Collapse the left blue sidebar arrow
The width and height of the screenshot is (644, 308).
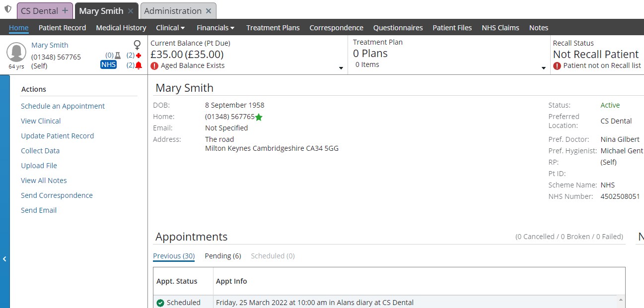point(4,259)
